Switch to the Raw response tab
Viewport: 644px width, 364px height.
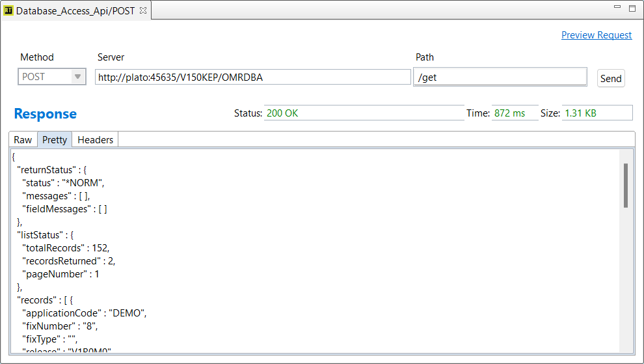[23, 140]
